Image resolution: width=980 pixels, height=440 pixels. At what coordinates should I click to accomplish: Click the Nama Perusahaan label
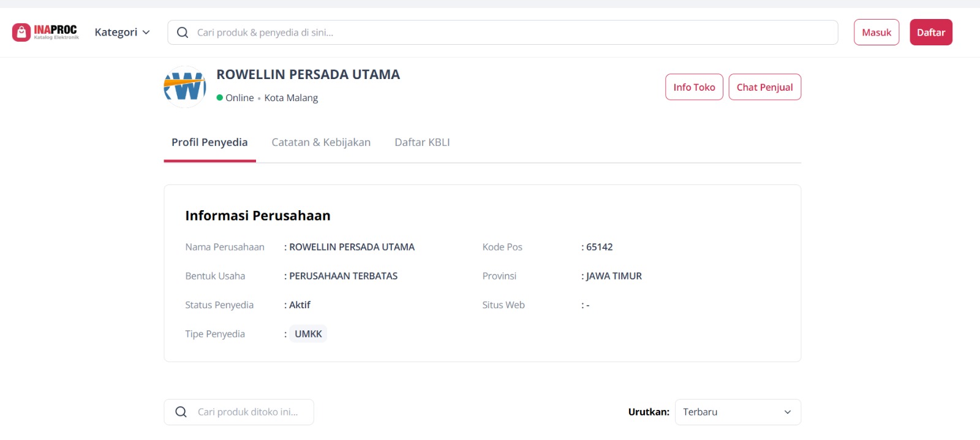click(x=225, y=247)
